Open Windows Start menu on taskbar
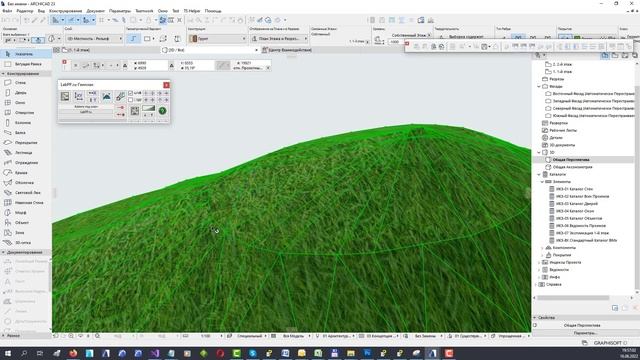The width and height of the screenshot is (640, 360). (x=7, y=353)
